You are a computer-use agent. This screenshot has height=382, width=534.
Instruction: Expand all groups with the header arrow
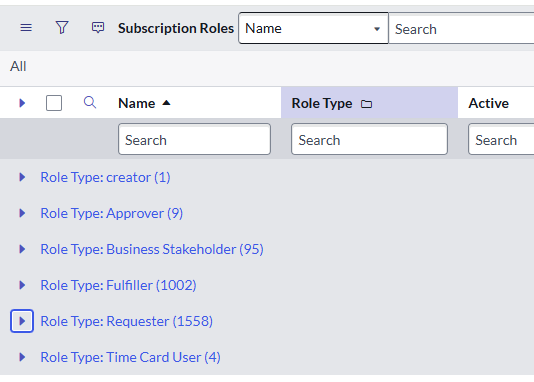pos(22,103)
